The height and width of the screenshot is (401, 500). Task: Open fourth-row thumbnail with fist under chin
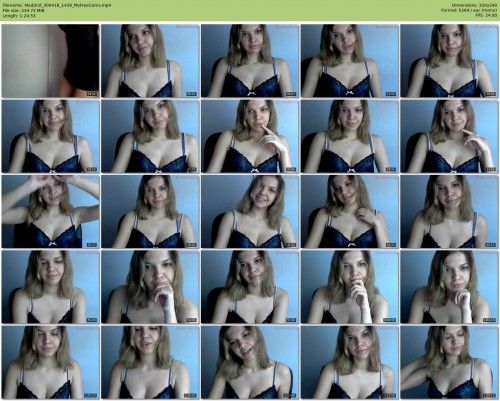(449, 287)
